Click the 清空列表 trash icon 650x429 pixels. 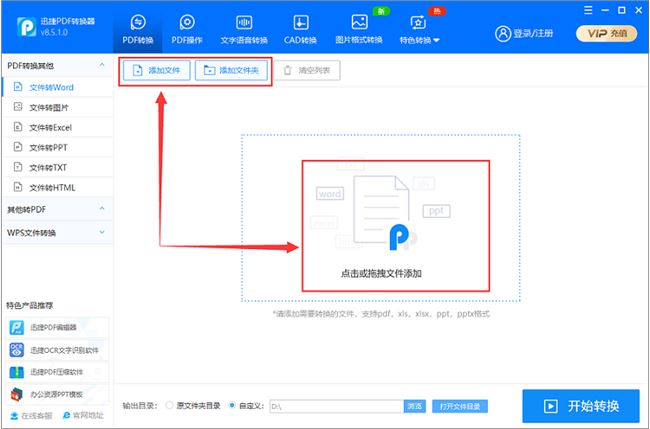click(x=287, y=70)
